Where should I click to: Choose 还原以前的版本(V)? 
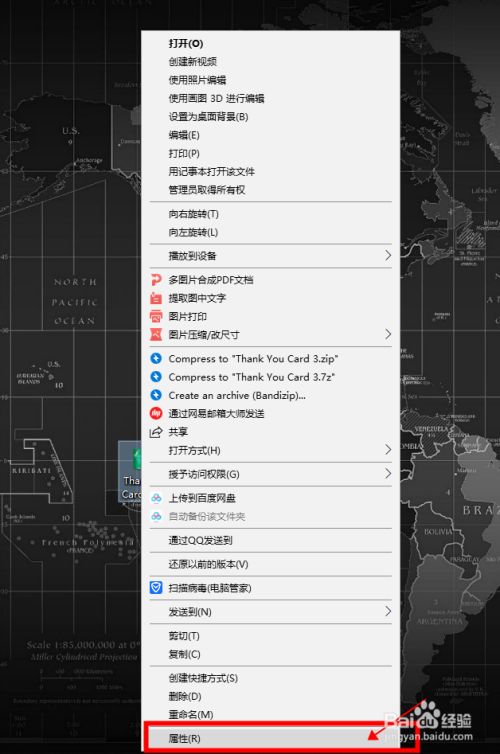[x=271, y=564]
